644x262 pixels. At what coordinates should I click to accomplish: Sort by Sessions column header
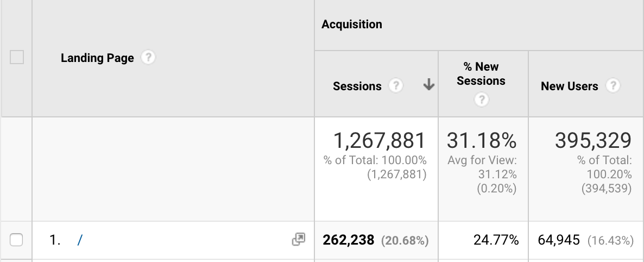pos(357,86)
